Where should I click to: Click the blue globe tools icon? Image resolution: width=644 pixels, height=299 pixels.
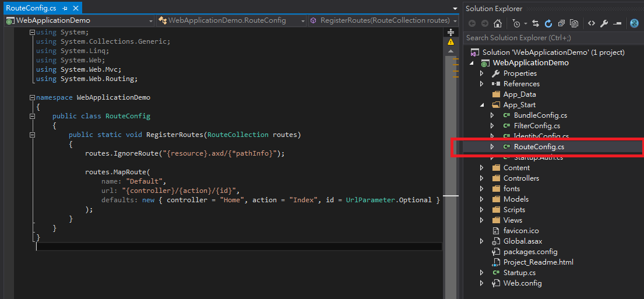[634, 23]
